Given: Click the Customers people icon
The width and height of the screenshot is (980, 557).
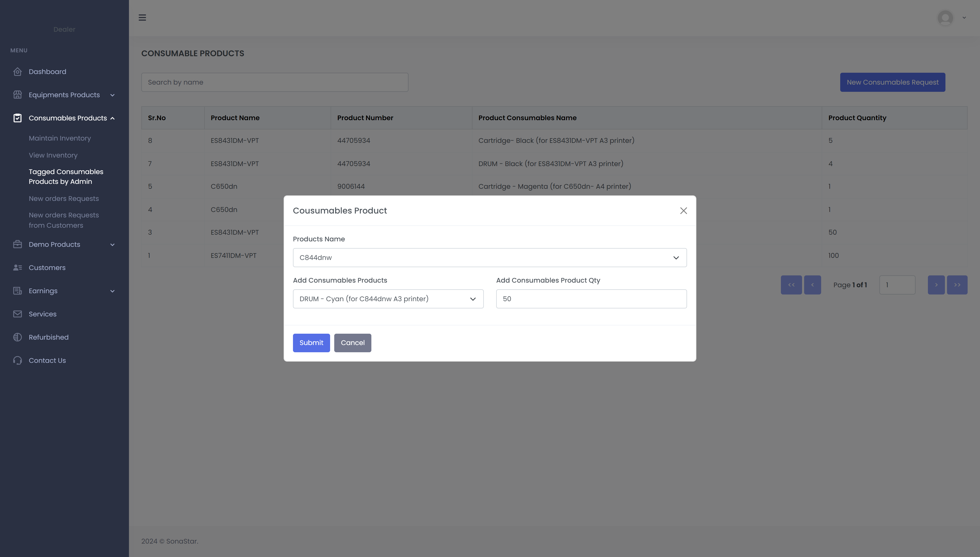Looking at the screenshot, I should pyautogui.click(x=17, y=268).
